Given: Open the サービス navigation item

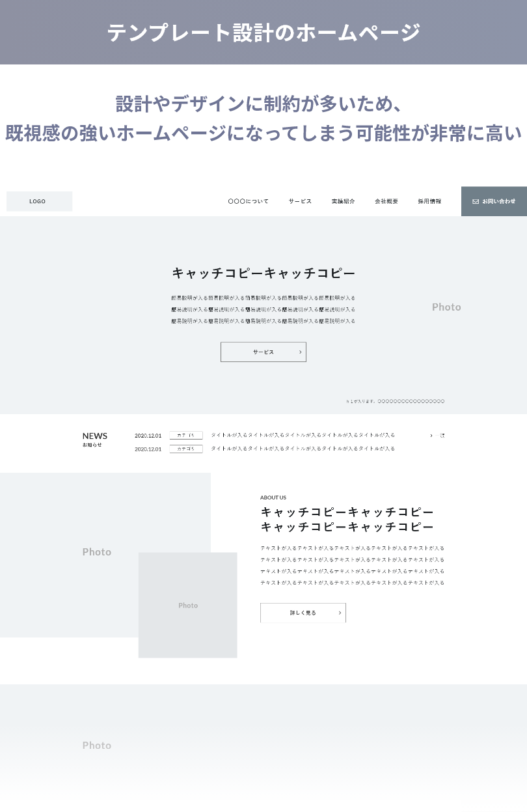Looking at the screenshot, I should pyautogui.click(x=300, y=201).
